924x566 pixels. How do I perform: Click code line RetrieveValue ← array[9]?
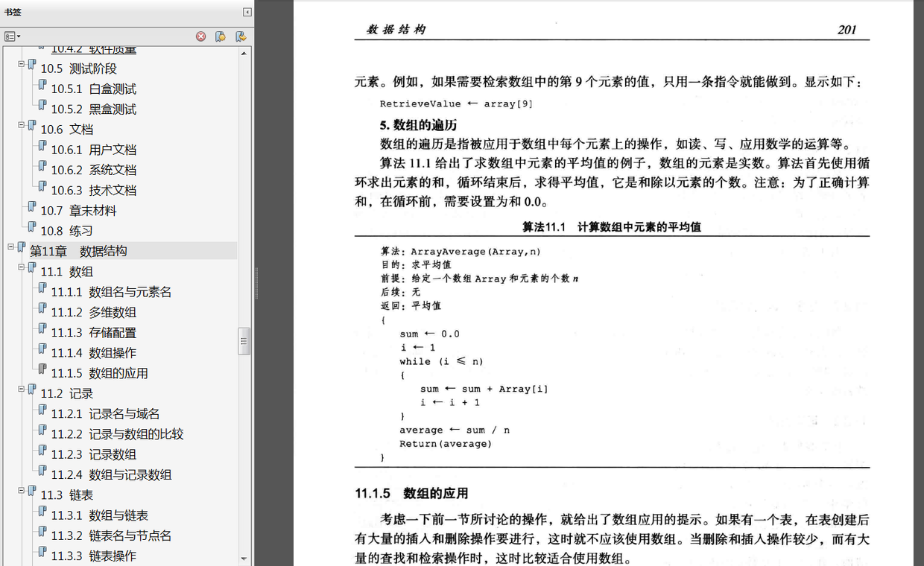pyautogui.click(x=456, y=104)
